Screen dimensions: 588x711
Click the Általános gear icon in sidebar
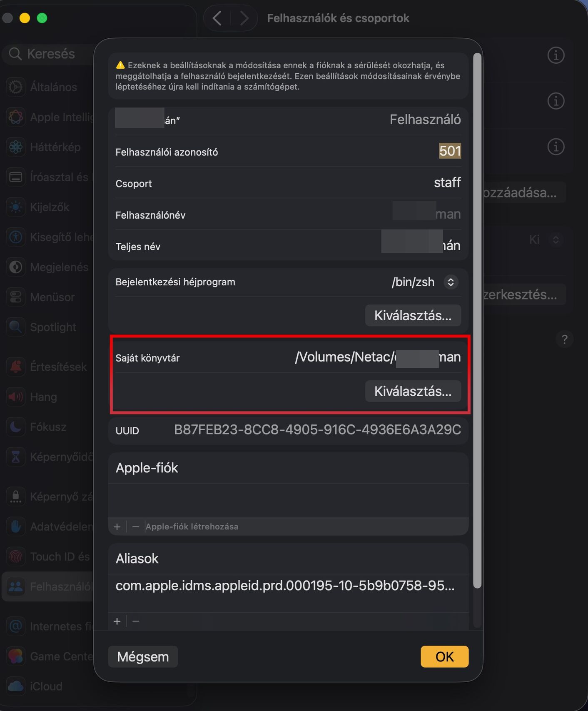[x=16, y=87]
